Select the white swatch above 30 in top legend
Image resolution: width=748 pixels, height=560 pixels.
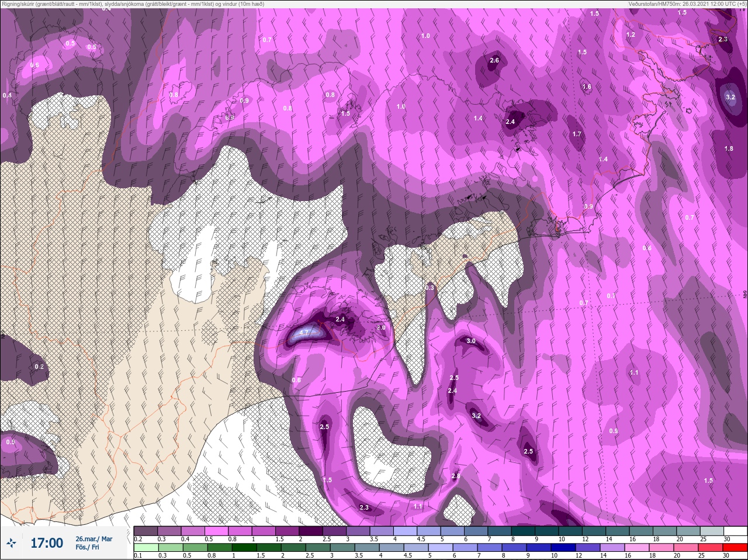pos(736,531)
